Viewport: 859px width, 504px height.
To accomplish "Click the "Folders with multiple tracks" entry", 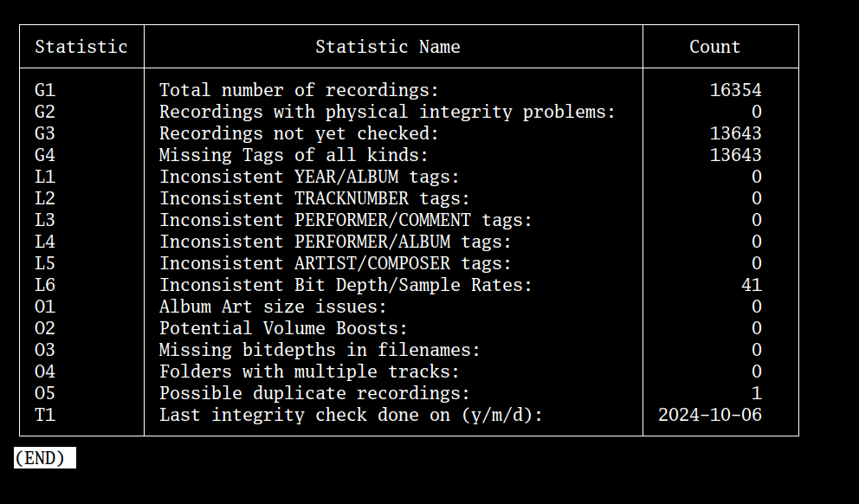I will [309, 372].
